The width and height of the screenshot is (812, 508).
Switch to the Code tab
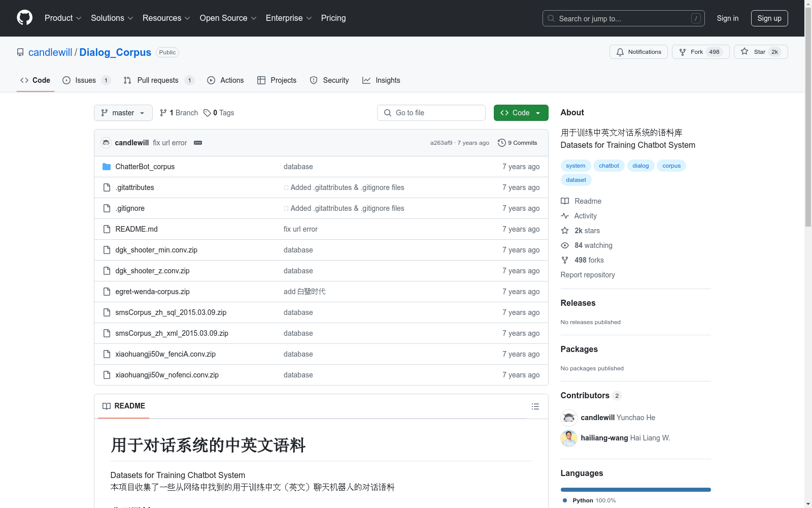point(36,80)
